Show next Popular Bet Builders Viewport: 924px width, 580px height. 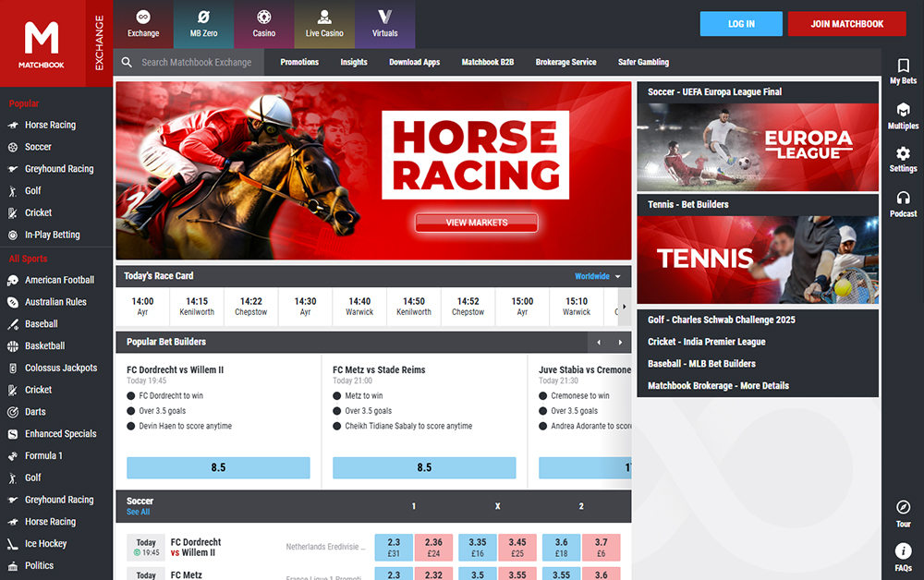(x=620, y=342)
